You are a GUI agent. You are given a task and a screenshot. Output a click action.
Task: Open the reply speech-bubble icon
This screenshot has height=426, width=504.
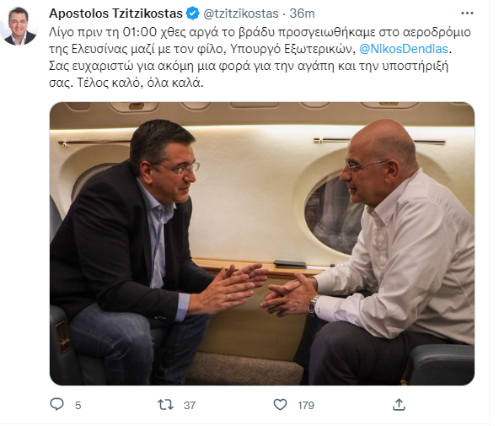coord(57,404)
